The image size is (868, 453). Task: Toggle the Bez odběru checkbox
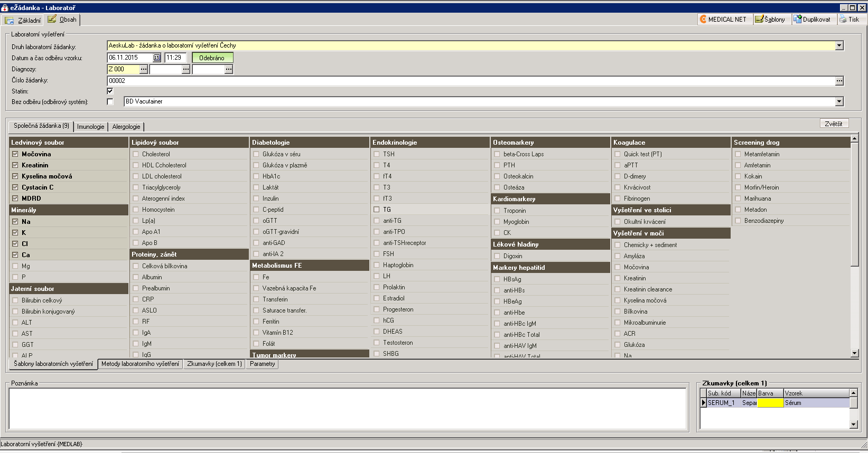tap(110, 101)
